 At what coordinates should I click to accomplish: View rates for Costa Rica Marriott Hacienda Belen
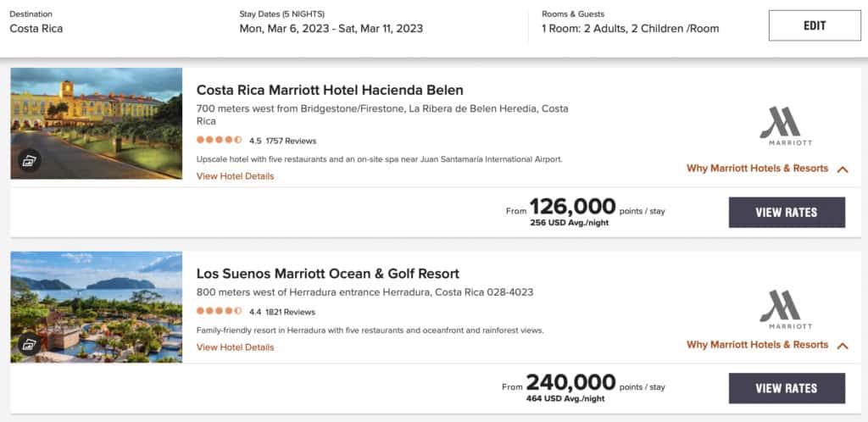[x=787, y=213]
